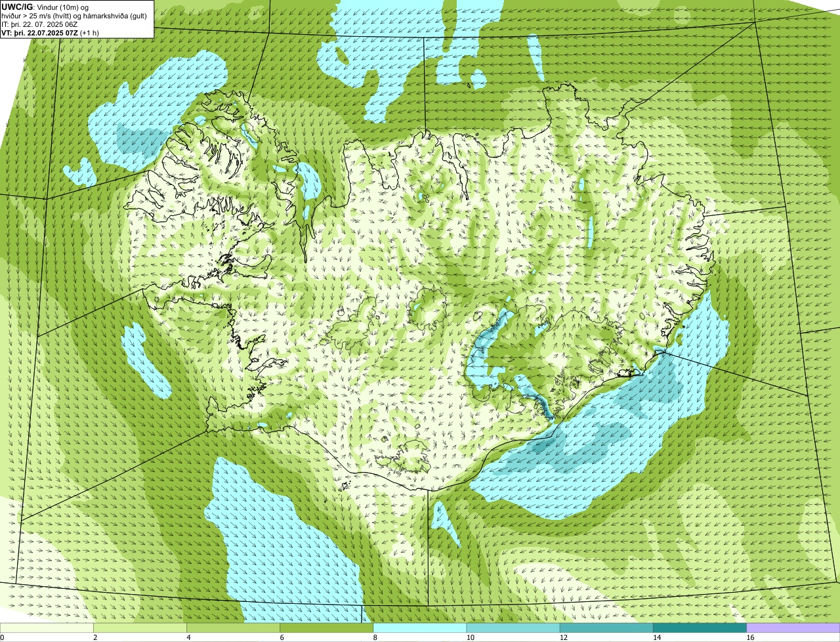Image resolution: width=840 pixels, height=642 pixels.
Task: Click the 'hviður > 25 m/s (hvítt)' text line
Action: 74,15
